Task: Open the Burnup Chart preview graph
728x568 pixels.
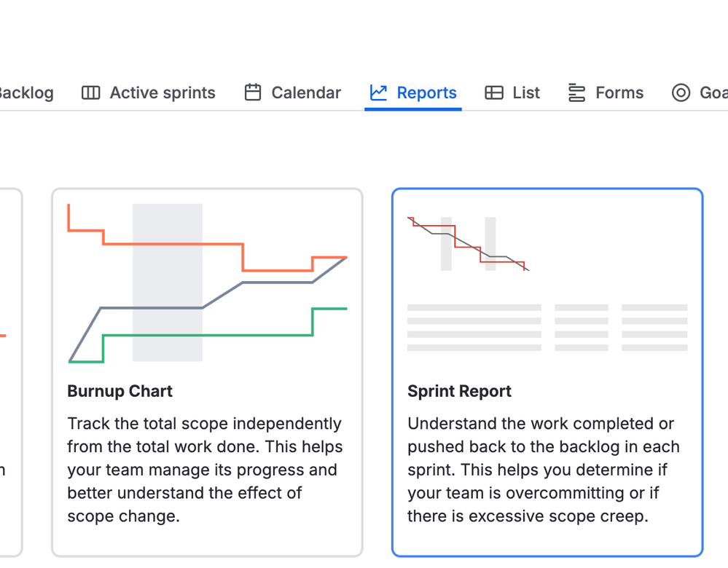Action: [x=207, y=283]
